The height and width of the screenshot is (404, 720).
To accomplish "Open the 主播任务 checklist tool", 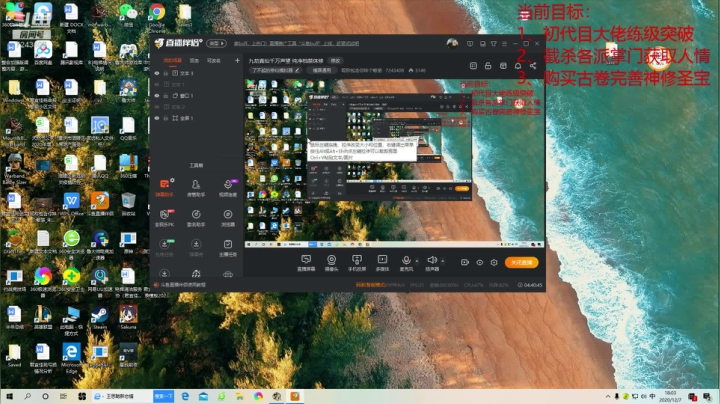I will pos(228,247).
